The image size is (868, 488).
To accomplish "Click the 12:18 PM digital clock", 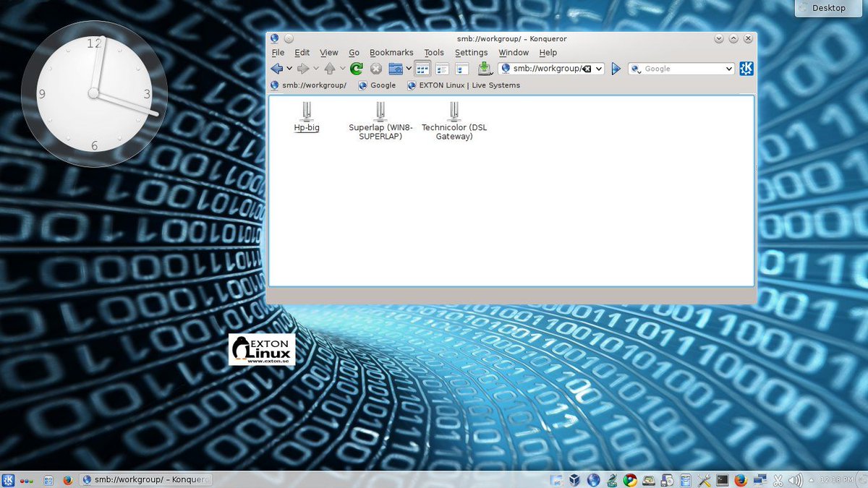I will (x=836, y=480).
